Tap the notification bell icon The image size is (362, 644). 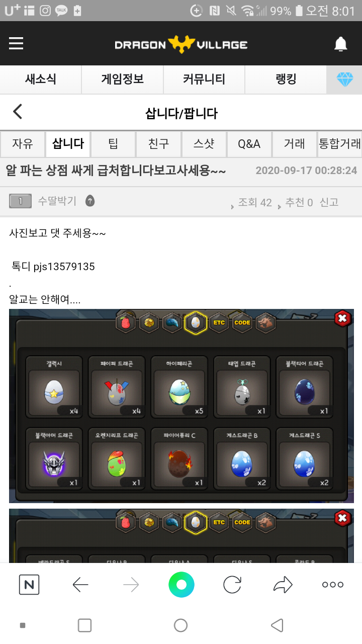pos(341,44)
